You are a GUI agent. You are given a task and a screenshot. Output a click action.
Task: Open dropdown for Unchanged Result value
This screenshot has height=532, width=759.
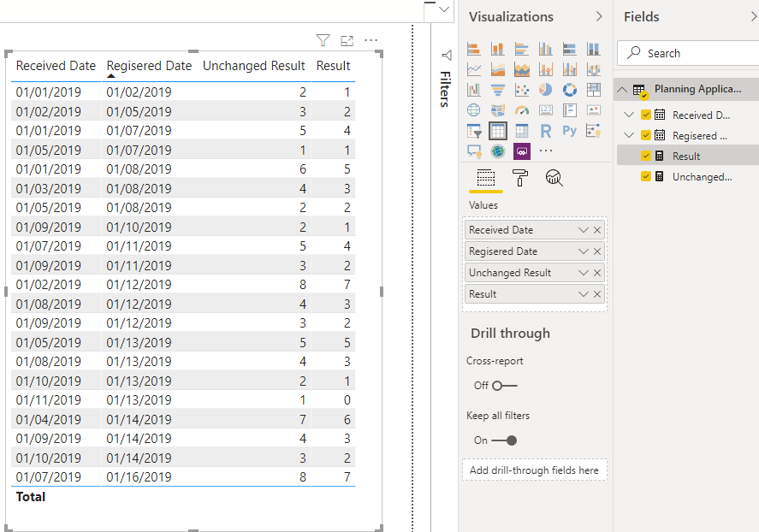[584, 273]
